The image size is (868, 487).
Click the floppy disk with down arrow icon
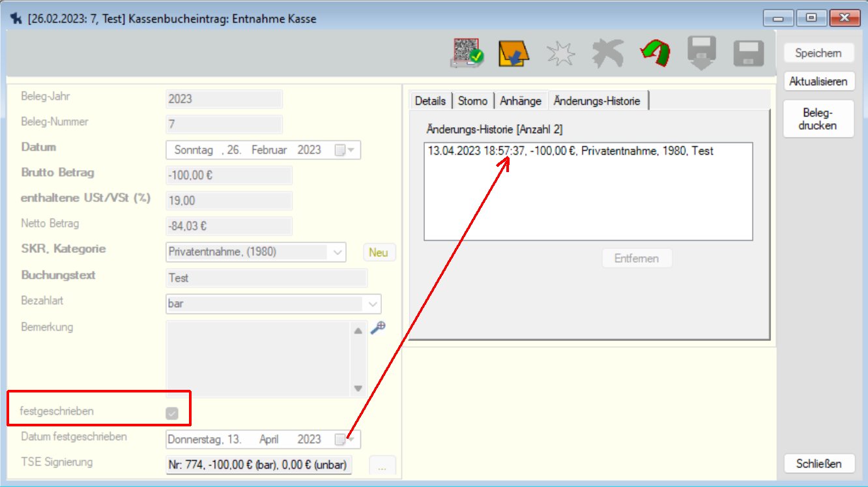(x=702, y=53)
